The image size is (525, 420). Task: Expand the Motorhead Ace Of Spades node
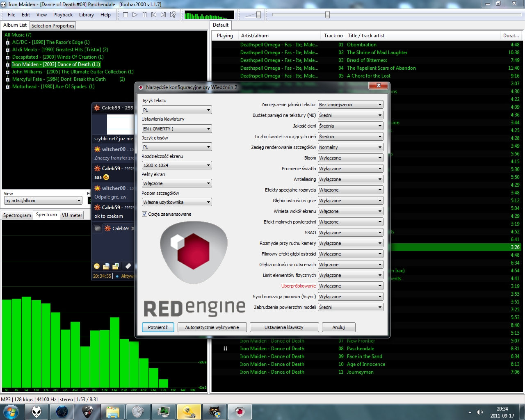pyautogui.click(x=7, y=87)
